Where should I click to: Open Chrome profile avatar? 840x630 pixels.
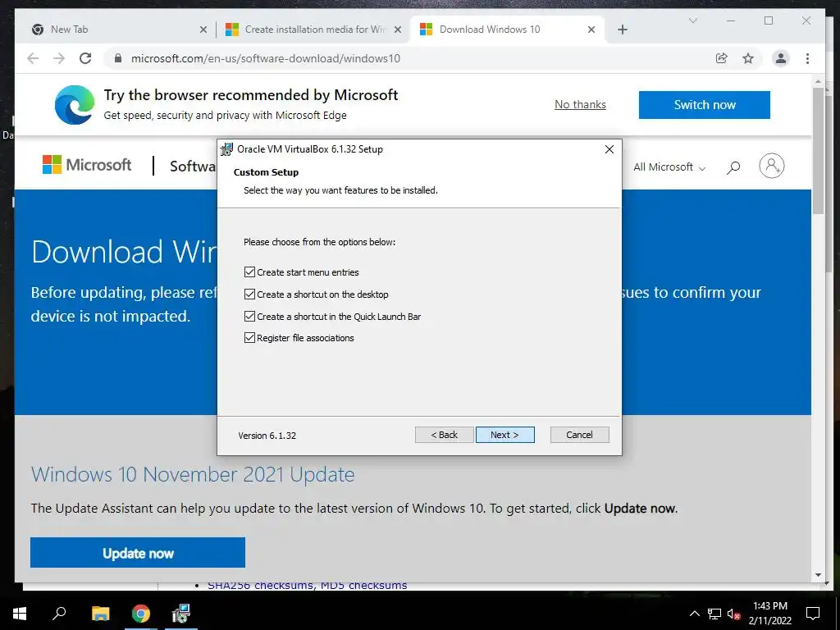coord(781,58)
